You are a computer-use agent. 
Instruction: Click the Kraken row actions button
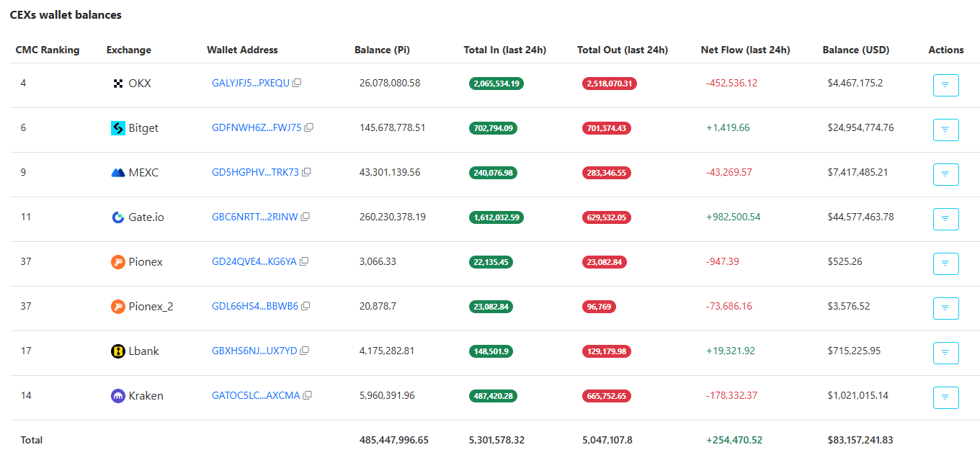pos(945,397)
